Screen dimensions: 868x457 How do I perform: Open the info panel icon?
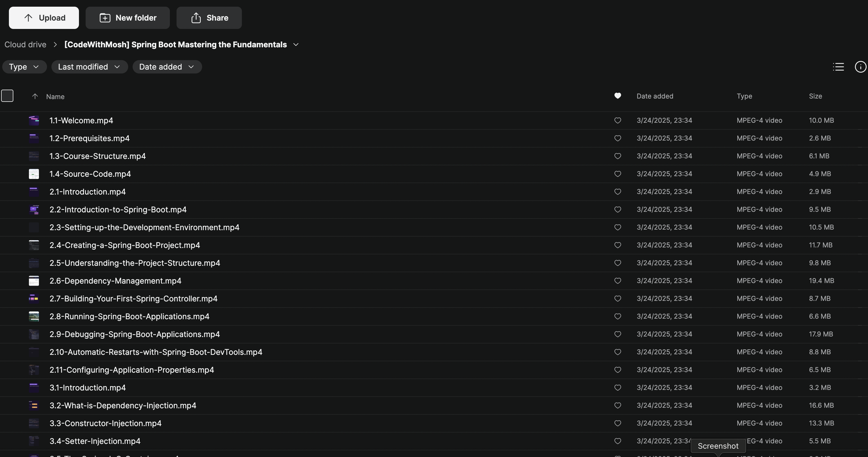(860, 67)
